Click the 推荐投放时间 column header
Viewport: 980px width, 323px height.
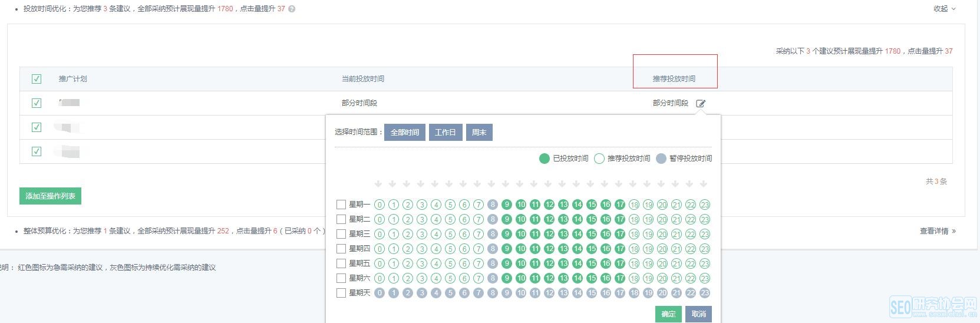click(x=674, y=79)
